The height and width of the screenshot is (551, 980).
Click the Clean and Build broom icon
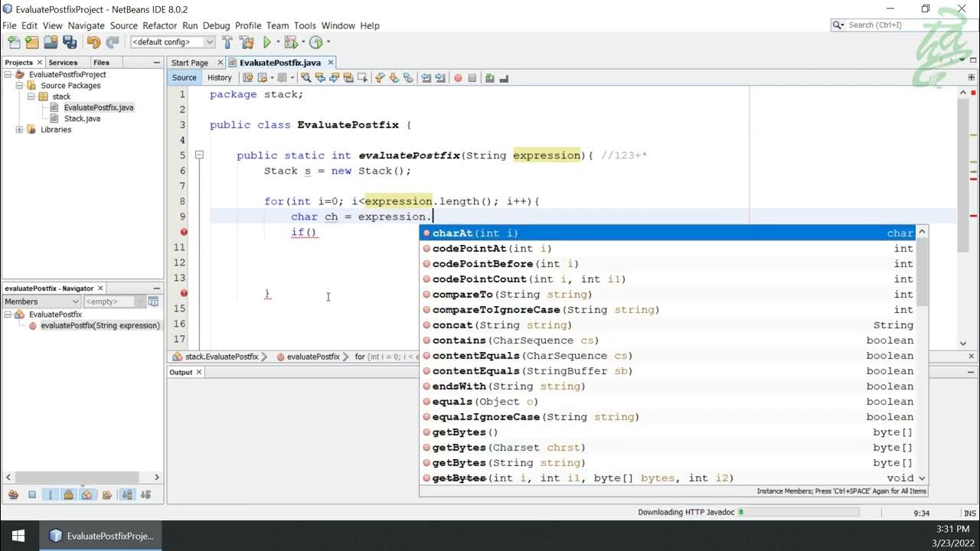pos(246,42)
